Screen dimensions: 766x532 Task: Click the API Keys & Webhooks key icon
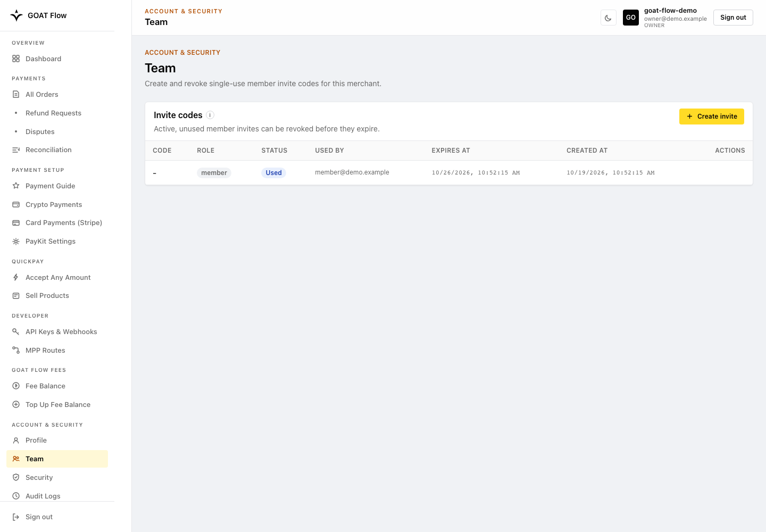tap(16, 331)
